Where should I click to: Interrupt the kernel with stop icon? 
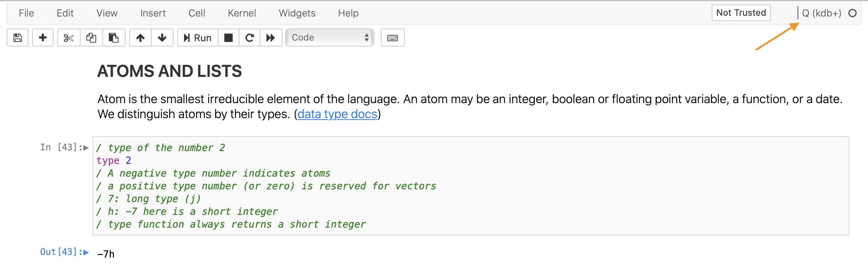(x=228, y=38)
